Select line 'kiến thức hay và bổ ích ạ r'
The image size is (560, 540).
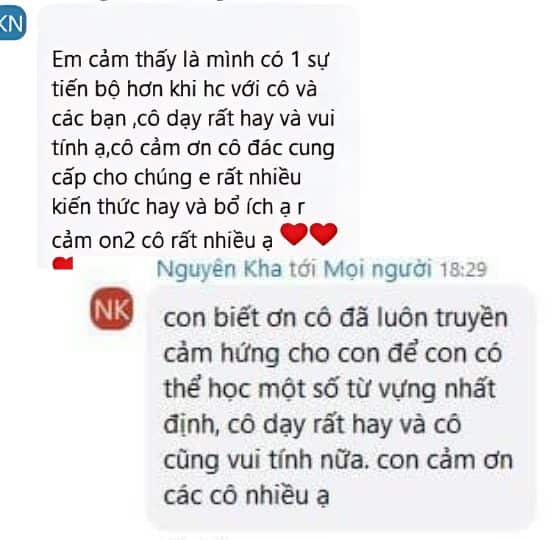coord(178,207)
